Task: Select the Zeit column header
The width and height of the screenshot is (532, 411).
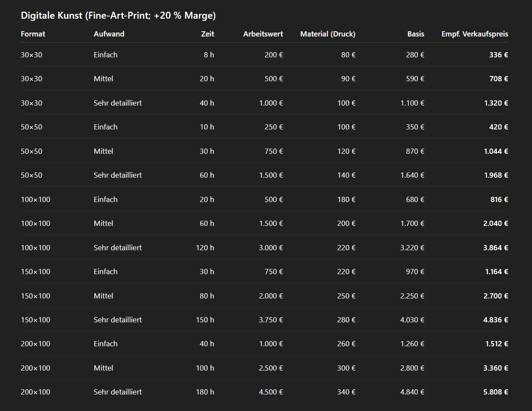Action: 208,34
